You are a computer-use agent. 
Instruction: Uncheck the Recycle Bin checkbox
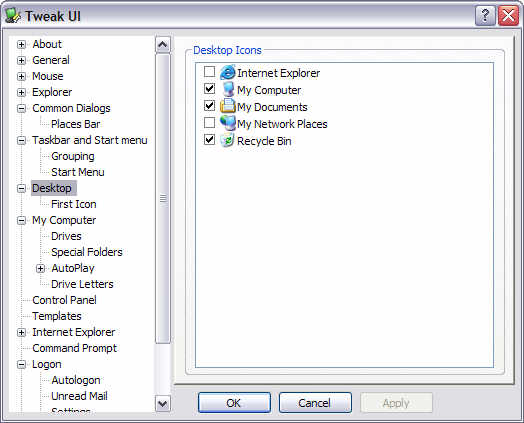click(210, 139)
